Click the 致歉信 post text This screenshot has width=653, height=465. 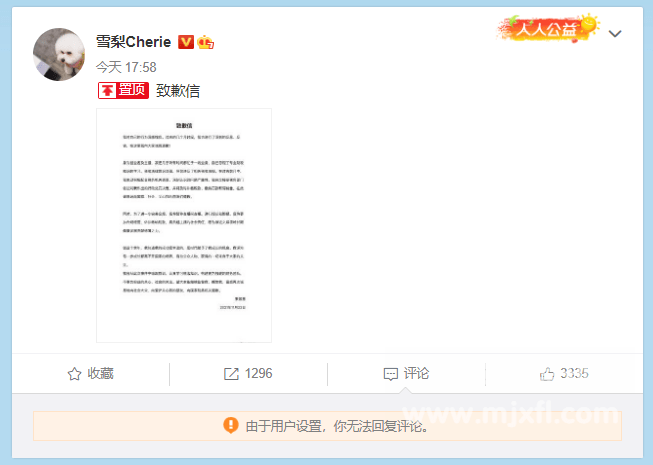coord(178,91)
